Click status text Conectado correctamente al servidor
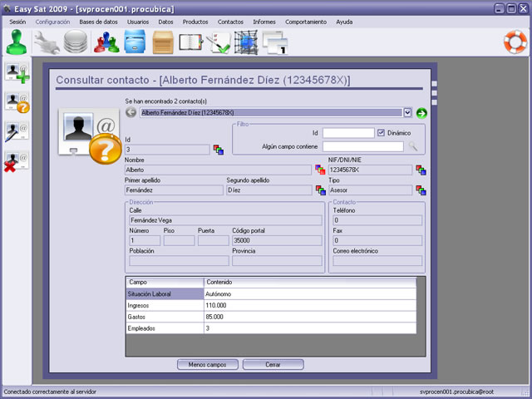The width and height of the screenshot is (532, 399). pyautogui.click(x=50, y=392)
